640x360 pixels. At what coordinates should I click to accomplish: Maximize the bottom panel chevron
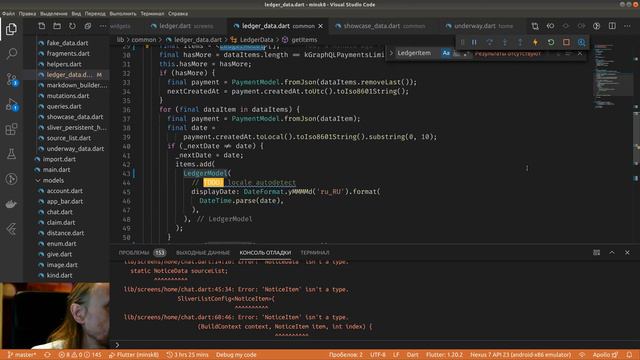612,253
